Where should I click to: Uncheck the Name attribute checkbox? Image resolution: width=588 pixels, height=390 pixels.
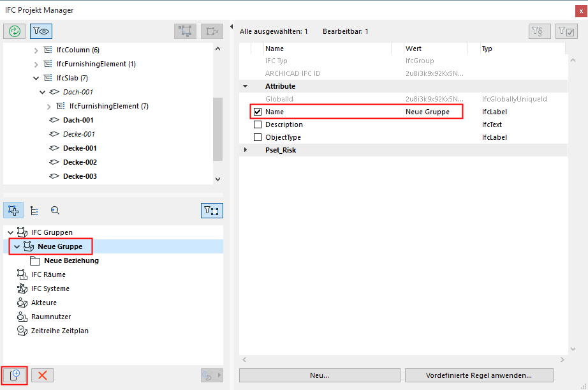pos(258,112)
